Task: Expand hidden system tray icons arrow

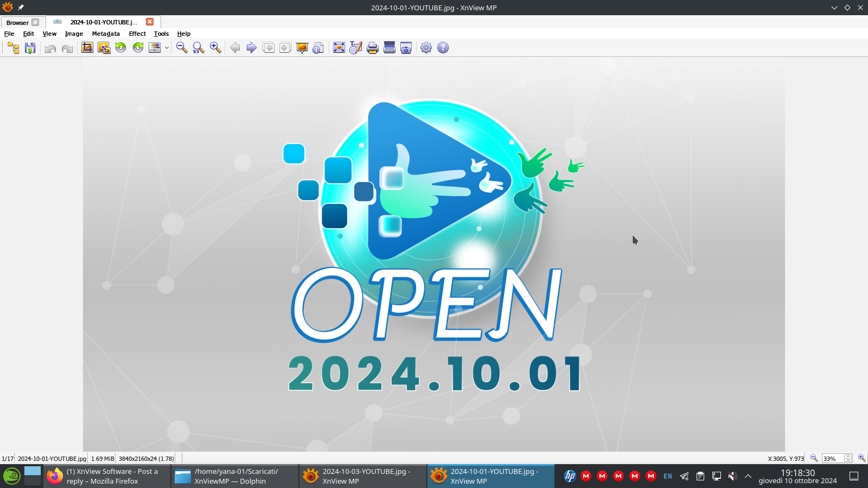Action: pyautogui.click(x=748, y=476)
